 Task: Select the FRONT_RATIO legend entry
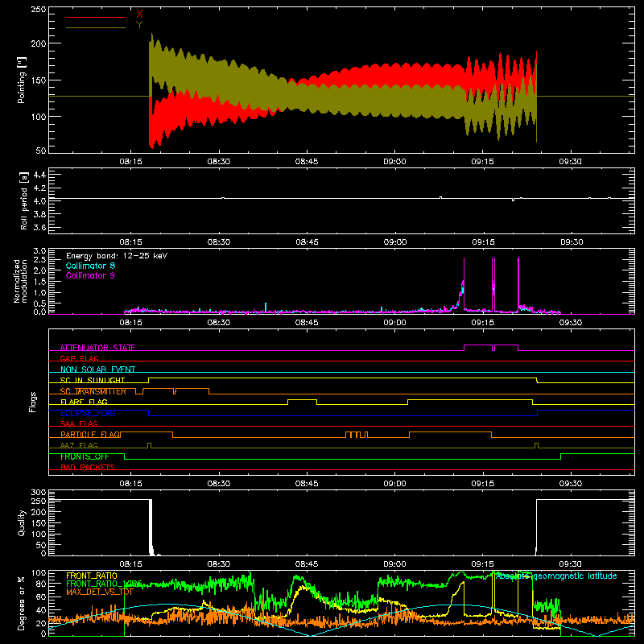click(x=92, y=576)
